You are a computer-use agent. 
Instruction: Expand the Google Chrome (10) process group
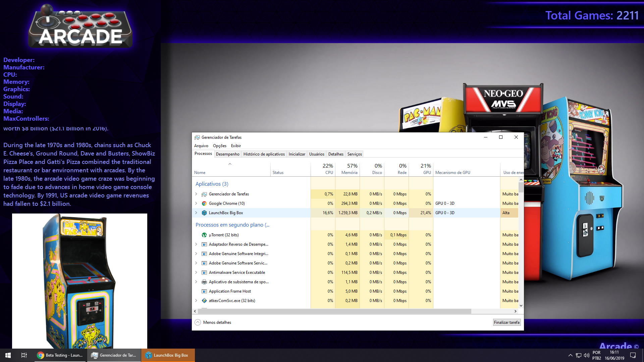(196, 203)
